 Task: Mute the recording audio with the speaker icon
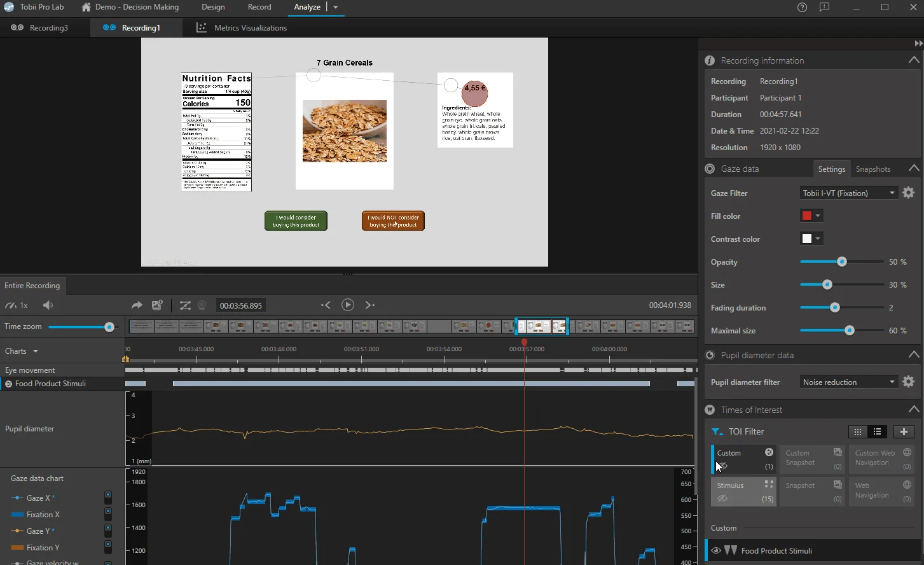pyautogui.click(x=48, y=305)
